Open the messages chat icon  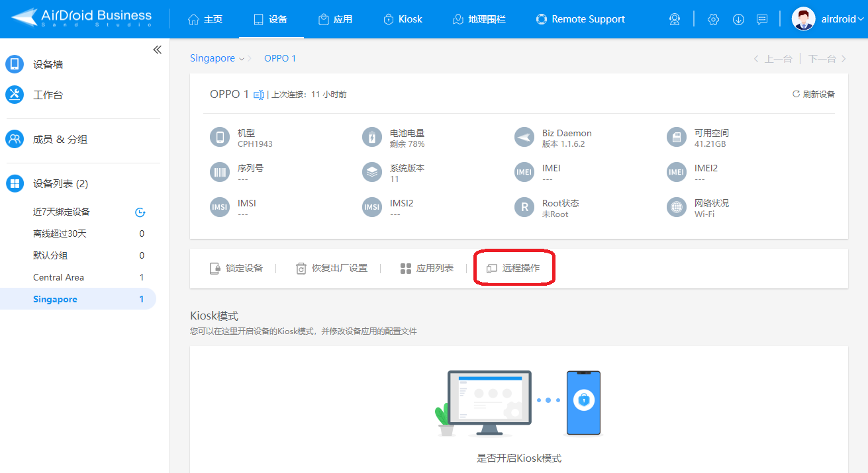[762, 19]
